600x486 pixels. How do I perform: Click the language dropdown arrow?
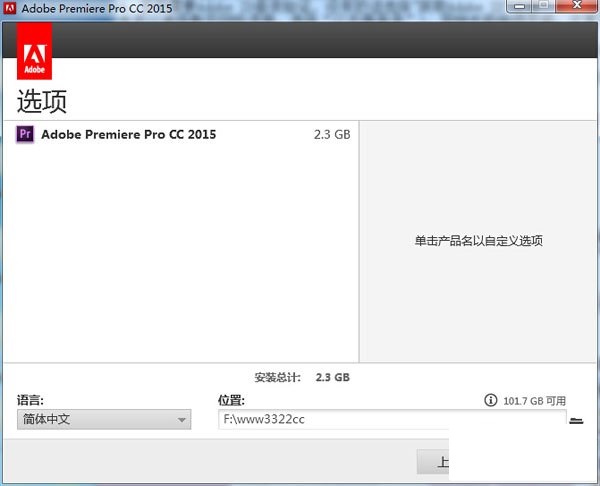click(181, 421)
